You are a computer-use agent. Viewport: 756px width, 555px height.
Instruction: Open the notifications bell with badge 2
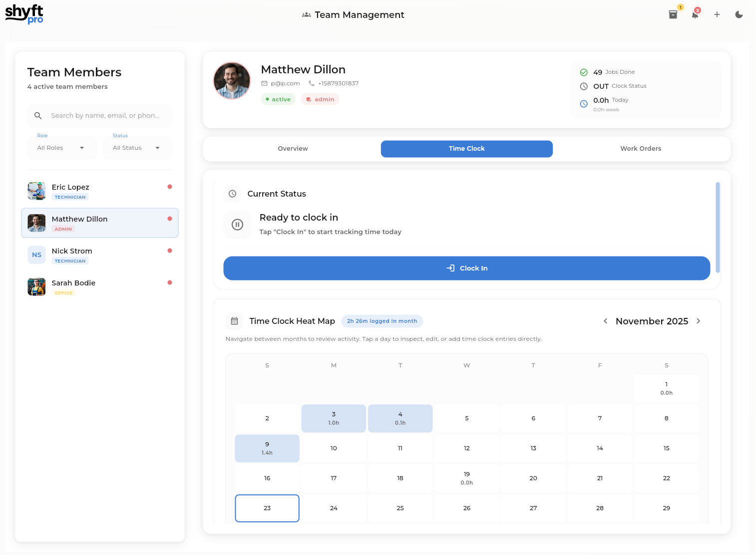coord(695,14)
